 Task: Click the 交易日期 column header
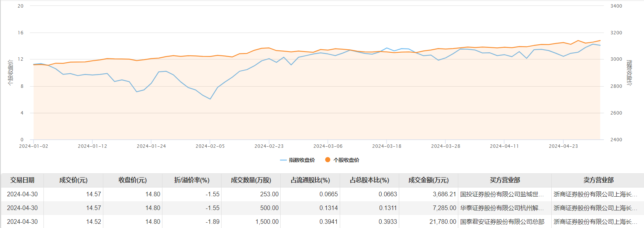(x=22, y=180)
